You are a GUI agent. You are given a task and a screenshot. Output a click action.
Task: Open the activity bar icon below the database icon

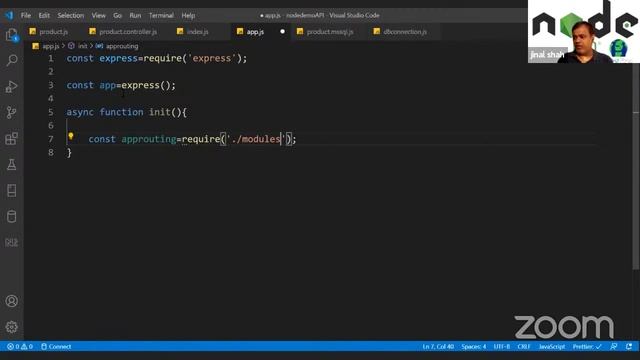[x=11, y=243]
